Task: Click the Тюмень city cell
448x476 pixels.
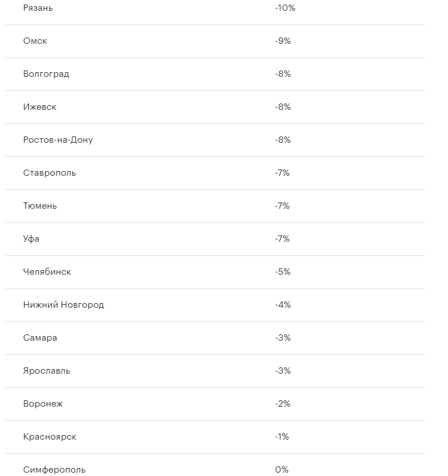Action: pos(40,206)
